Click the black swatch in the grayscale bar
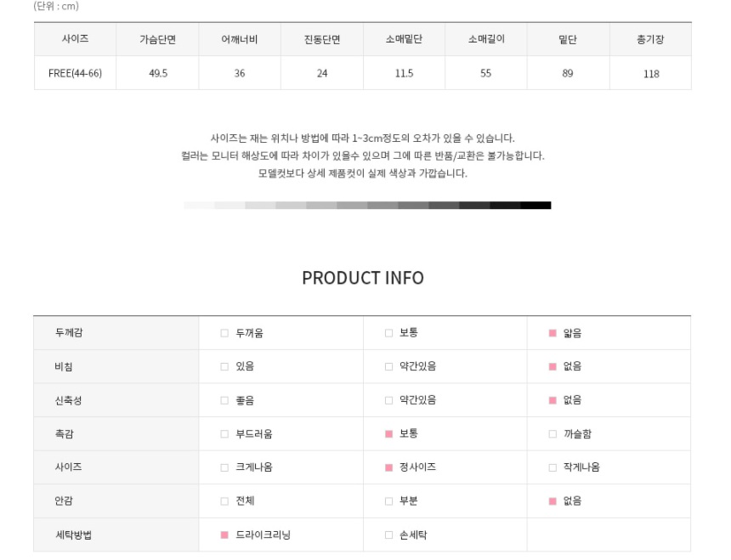Screen dimensions: 731x560 click(x=535, y=205)
